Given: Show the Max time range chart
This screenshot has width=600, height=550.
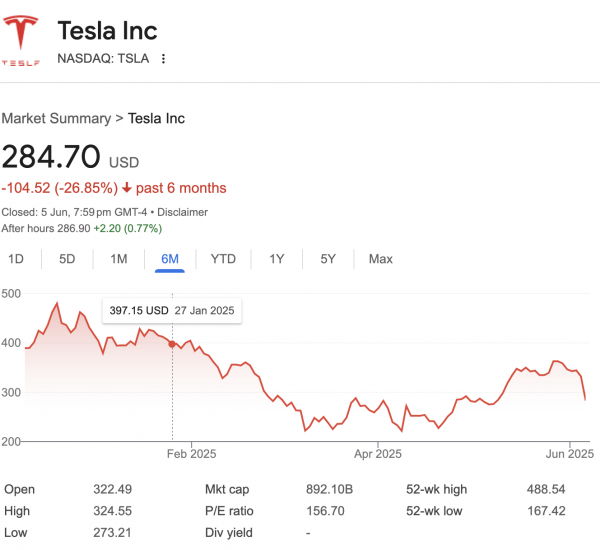Looking at the screenshot, I should (x=380, y=259).
